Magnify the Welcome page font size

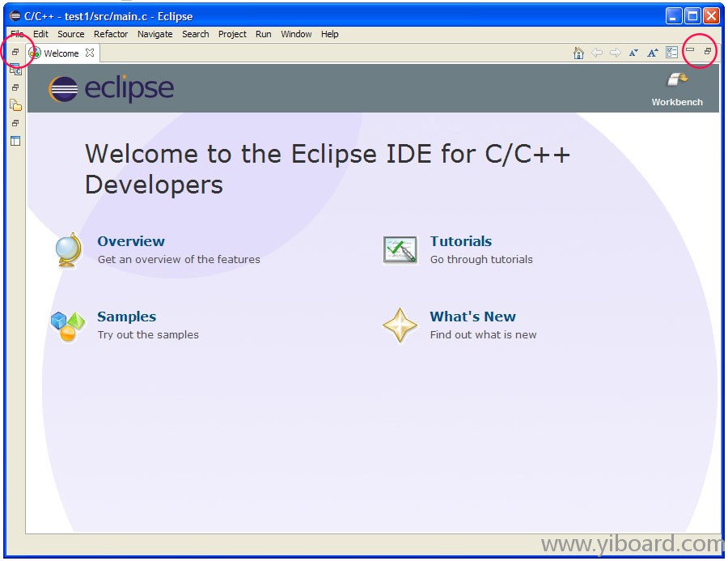653,53
